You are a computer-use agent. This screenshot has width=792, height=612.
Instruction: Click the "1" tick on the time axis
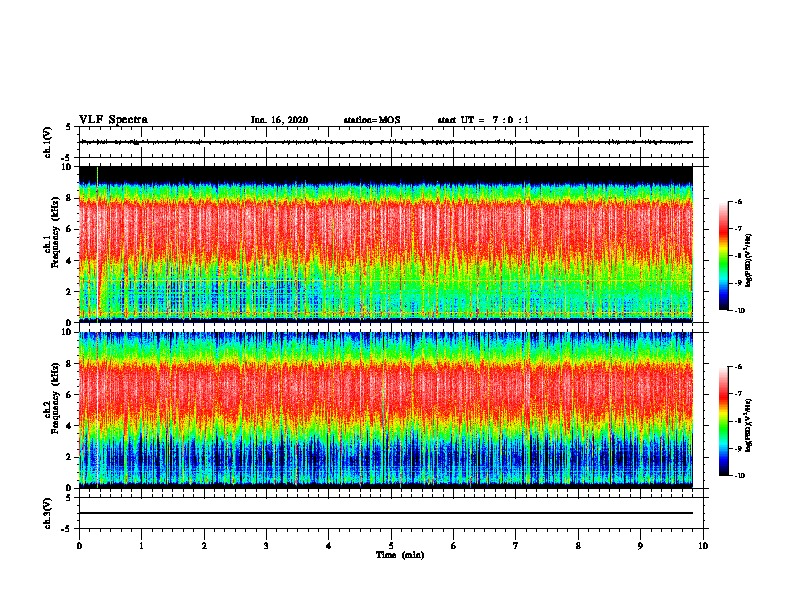coord(141,546)
